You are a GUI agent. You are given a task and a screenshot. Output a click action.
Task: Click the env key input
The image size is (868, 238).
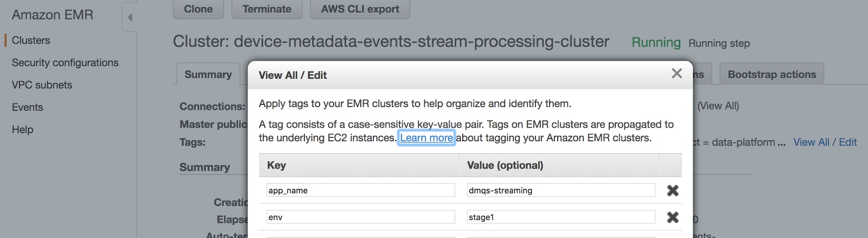point(360,217)
